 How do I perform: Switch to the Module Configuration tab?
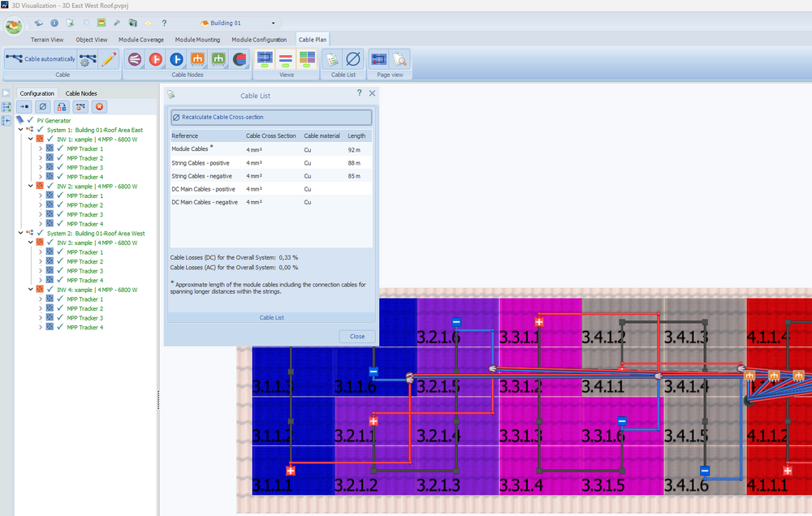(x=259, y=39)
